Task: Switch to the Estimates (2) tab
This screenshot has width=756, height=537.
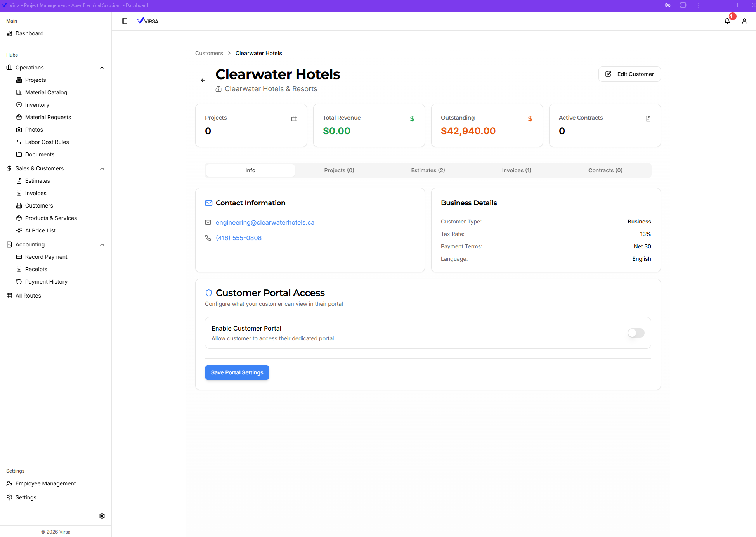Action: [x=428, y=170]
